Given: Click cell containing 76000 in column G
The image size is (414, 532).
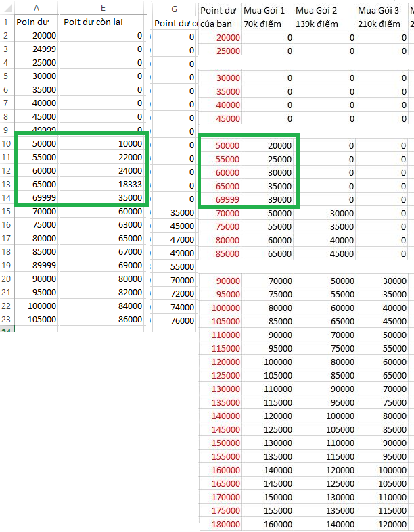Looking at the screenshot, I should point(175,320).
